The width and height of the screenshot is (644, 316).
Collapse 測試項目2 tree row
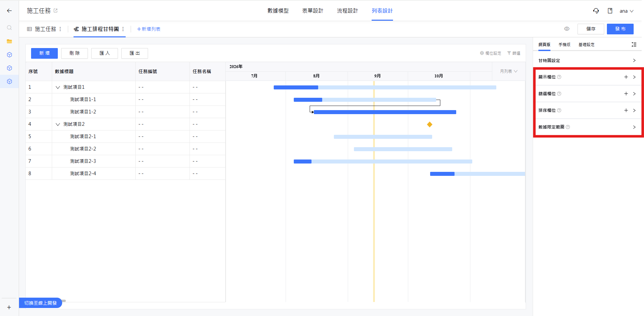click(x=58, y=124)
